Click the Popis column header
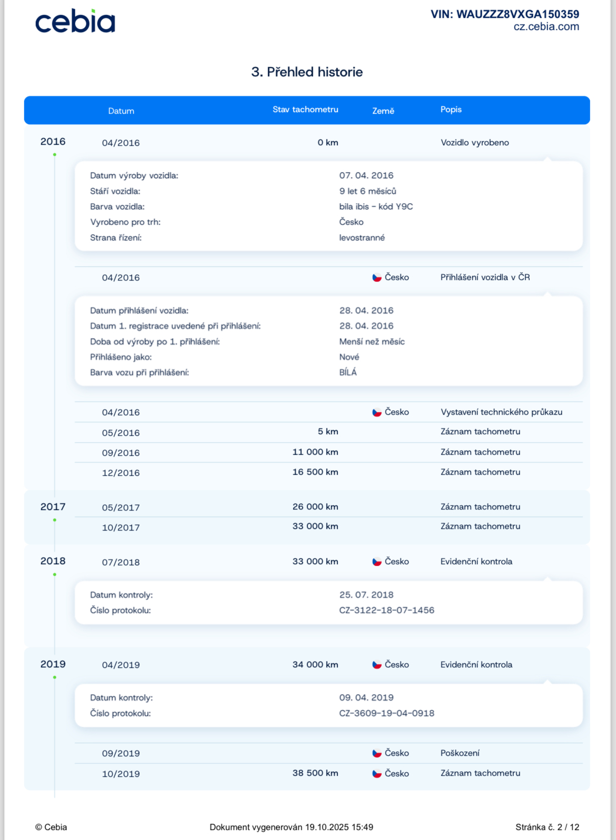This screenshot has height=840, width=616. pos(451,109)
